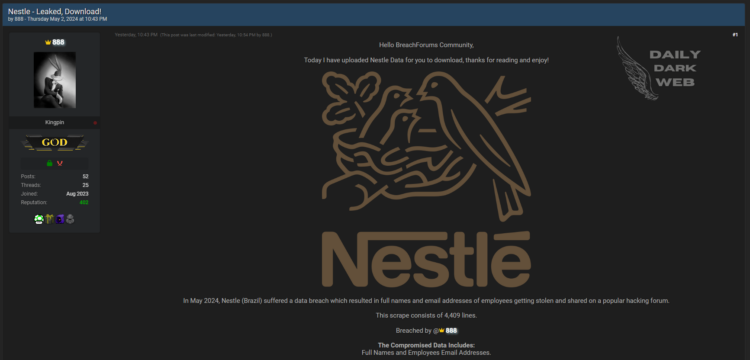
Task: Click the red crossed icon next to the padlock
Action: 60,163
